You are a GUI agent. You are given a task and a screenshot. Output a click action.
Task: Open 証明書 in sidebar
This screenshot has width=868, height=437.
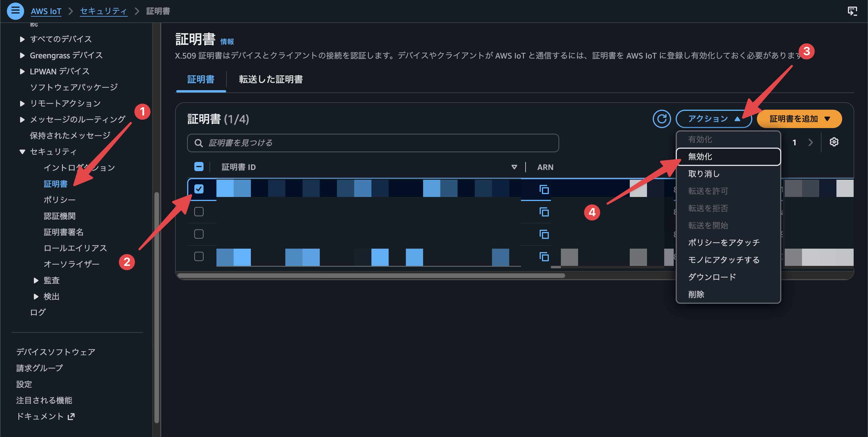[x=56, y=184]
